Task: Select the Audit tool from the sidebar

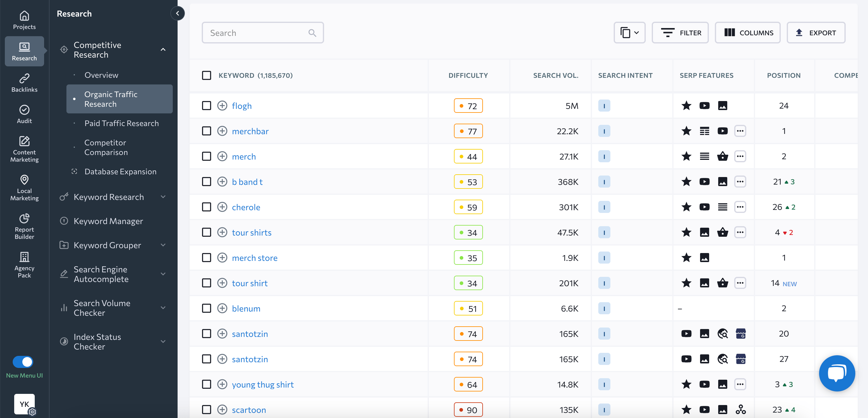Action: pyautogui.click(x=24, y=114)
